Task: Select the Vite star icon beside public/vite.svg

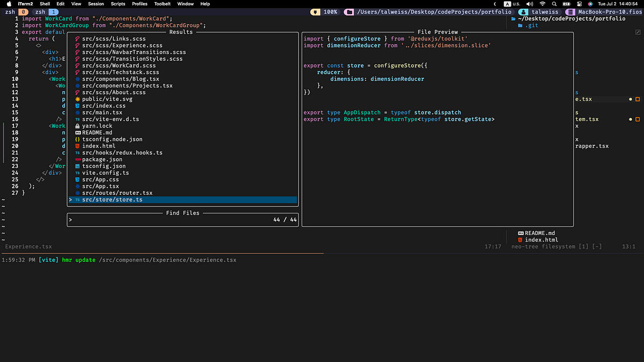Action: coord(77,99)
